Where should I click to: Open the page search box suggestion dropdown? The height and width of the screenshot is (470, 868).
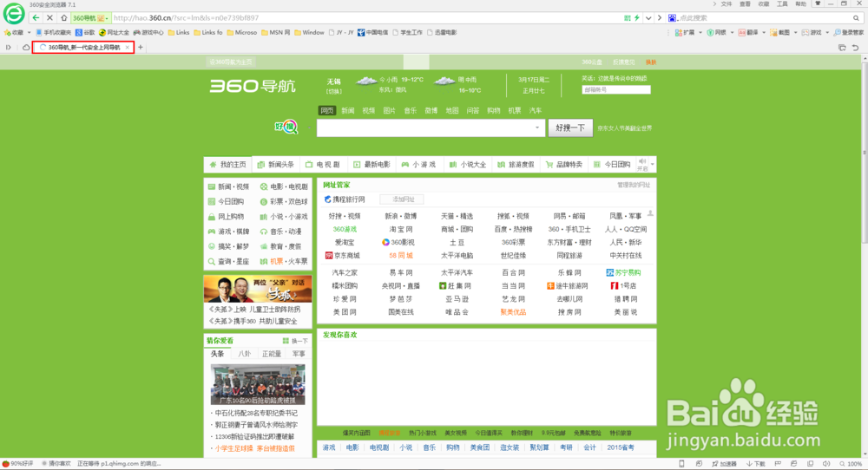[536, 127]
